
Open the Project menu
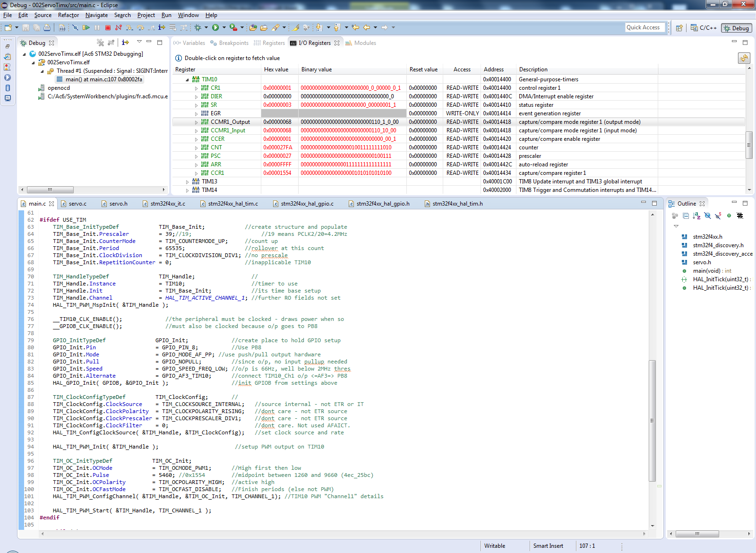(146, 15)
